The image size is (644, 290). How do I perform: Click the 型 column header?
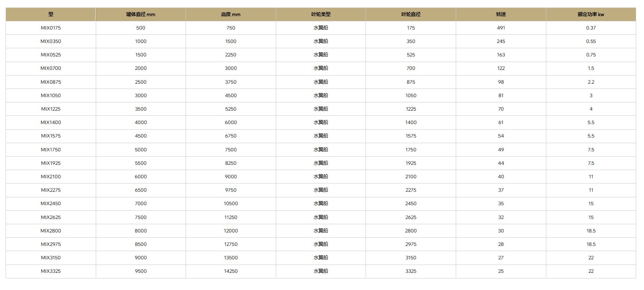tap(51, 14)
